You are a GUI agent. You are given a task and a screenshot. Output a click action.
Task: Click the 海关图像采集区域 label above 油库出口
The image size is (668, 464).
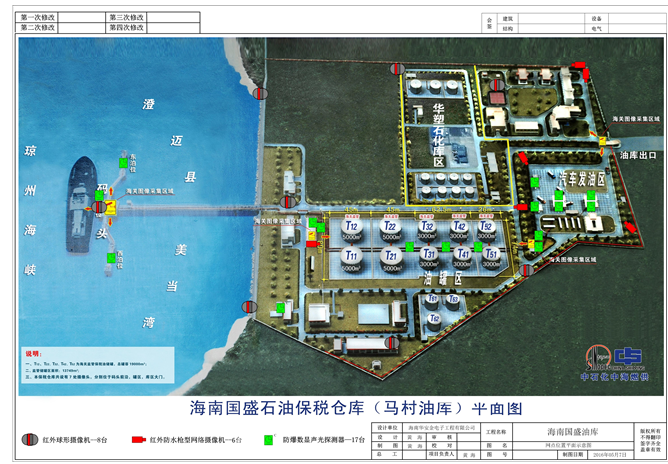tap(636, 118)
